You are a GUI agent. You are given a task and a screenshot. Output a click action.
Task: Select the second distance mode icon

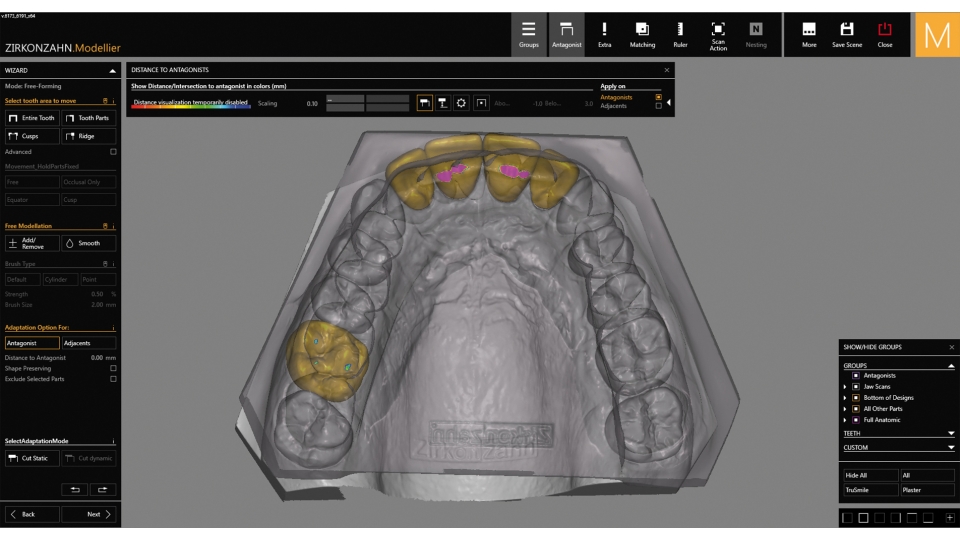click(443, 103)
